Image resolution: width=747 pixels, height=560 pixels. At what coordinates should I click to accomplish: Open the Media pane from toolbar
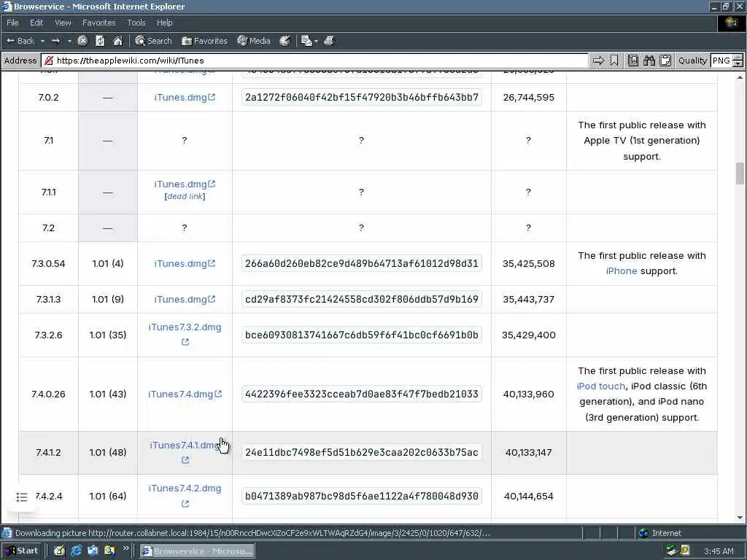pyautogui.click(x=254, y=41)
